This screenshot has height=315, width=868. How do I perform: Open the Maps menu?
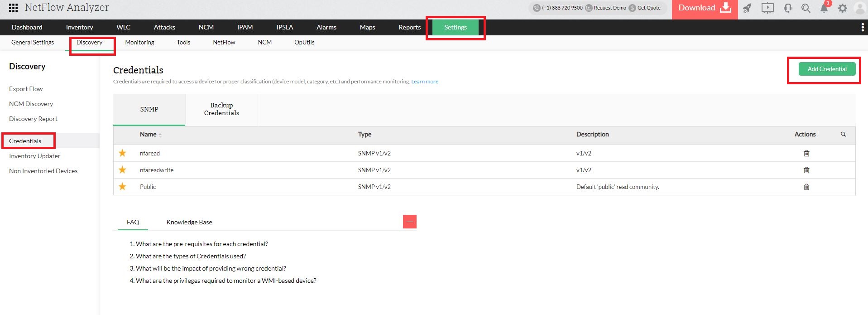coord(367,27)
